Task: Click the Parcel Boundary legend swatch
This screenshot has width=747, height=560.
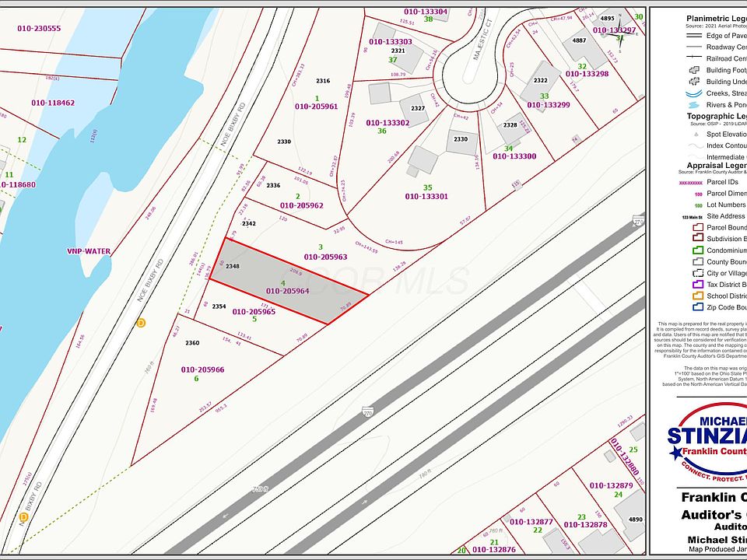Action: (x=697, y=228)
